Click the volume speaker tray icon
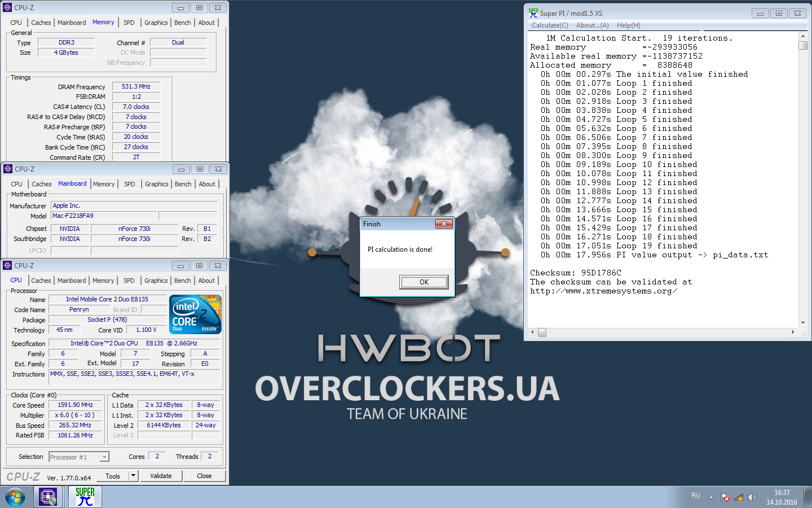This screenshot has width=812, height=508. point(752,497)
